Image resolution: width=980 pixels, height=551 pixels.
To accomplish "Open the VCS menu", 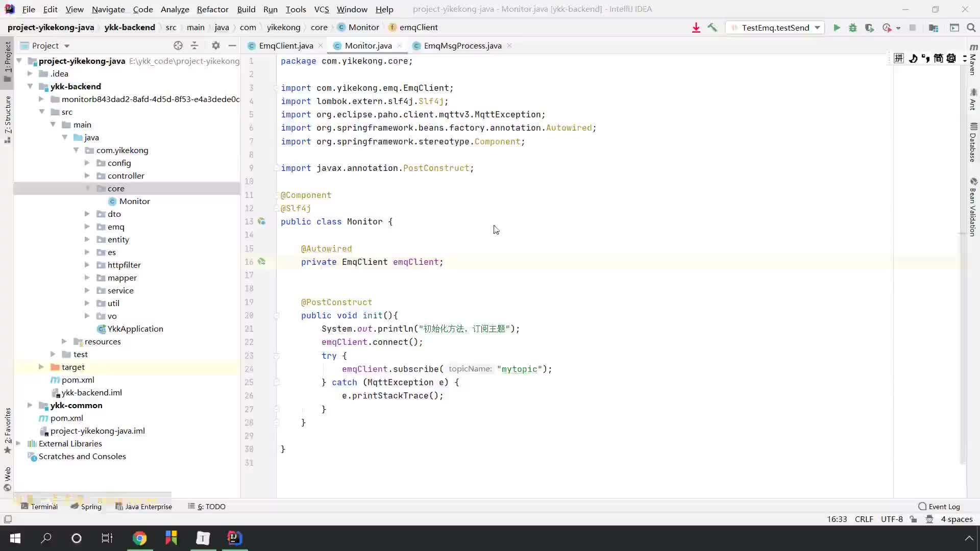I will click(x=321, y=9).
